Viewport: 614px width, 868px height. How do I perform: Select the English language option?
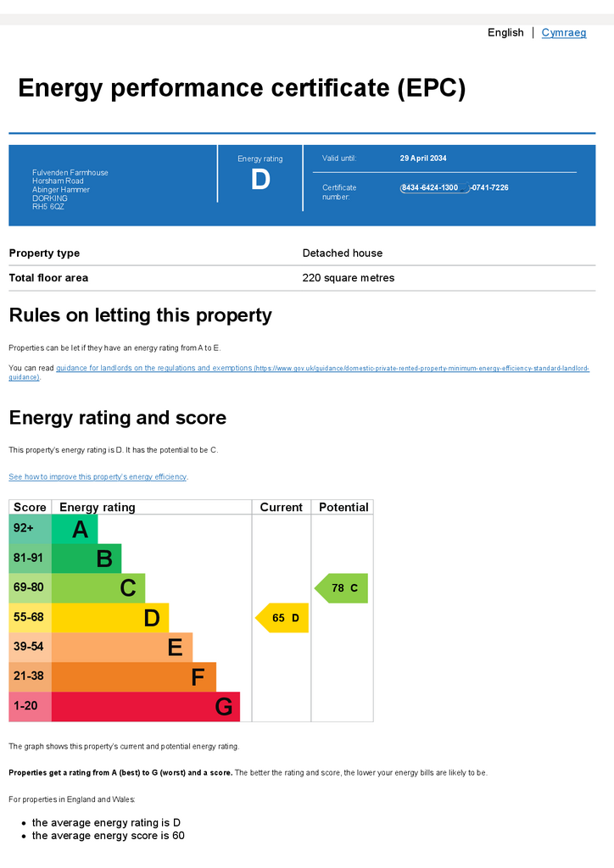click(505, 33)
